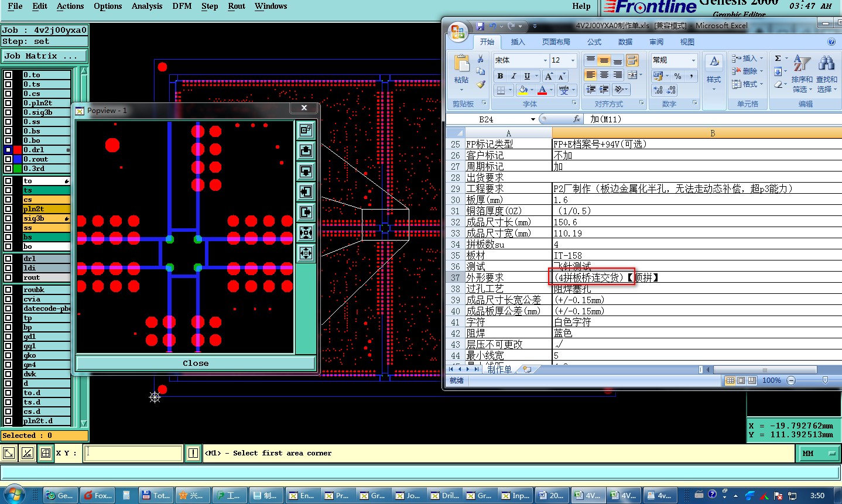Click the Excel Save icon in quick access
The width and height of the screenshot is (842, 504).
pos(480,26)
